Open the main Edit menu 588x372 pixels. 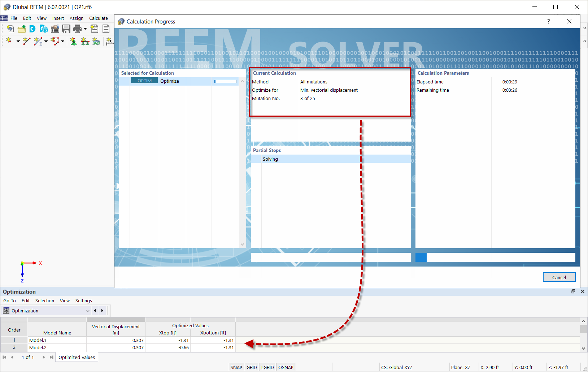pyautogui.click(x=27, y=18)
